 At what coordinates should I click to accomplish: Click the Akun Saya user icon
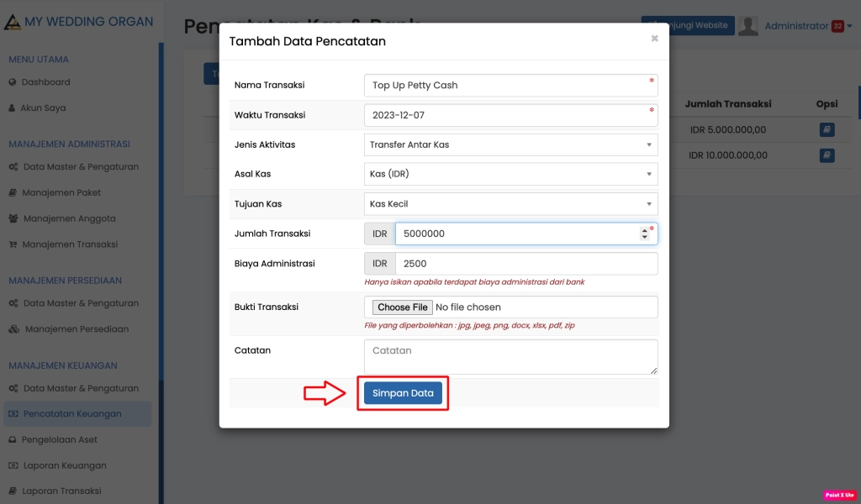pyautogui.click(x=12, y=108)
